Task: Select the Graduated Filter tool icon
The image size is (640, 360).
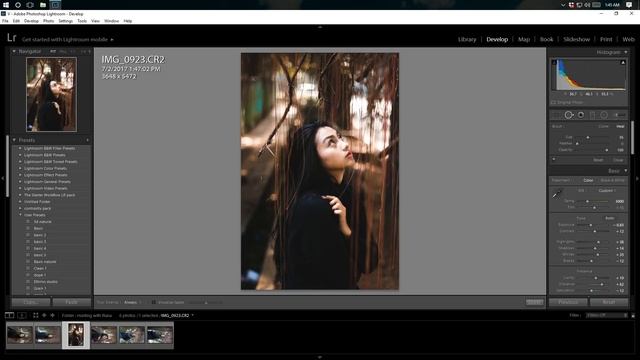Action: [x=592, y=115]
